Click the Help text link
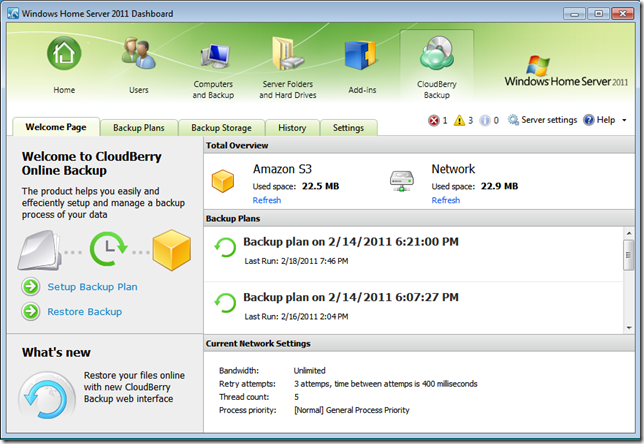Viewport: 644px width, 444px height. click(x=606, y=120)
